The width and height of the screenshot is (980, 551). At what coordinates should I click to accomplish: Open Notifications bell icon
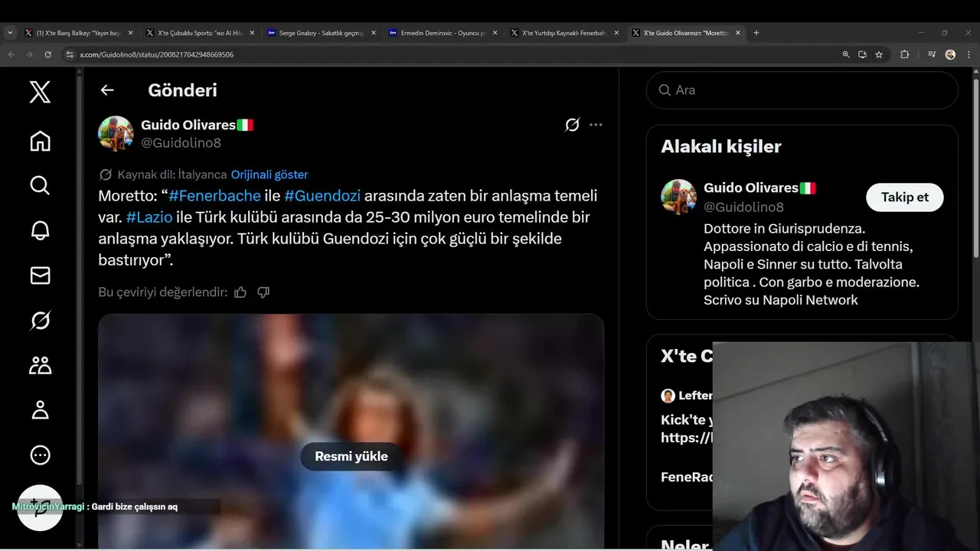(40, 230)
